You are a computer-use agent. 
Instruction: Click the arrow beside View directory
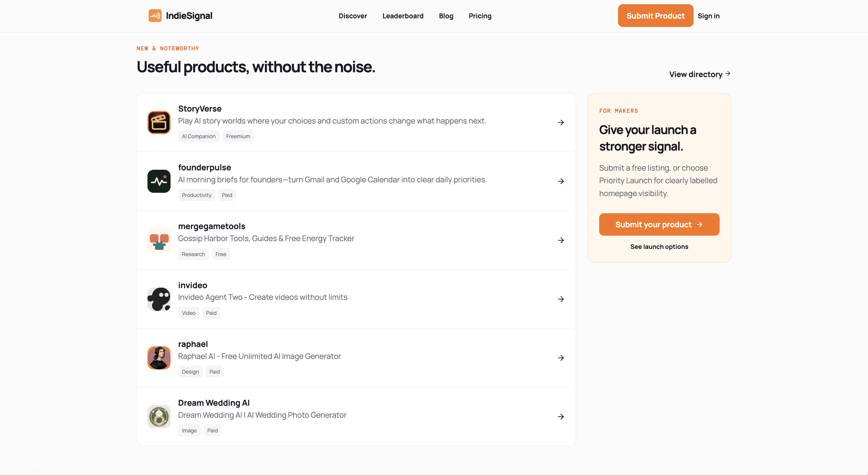tap(728, 73)
